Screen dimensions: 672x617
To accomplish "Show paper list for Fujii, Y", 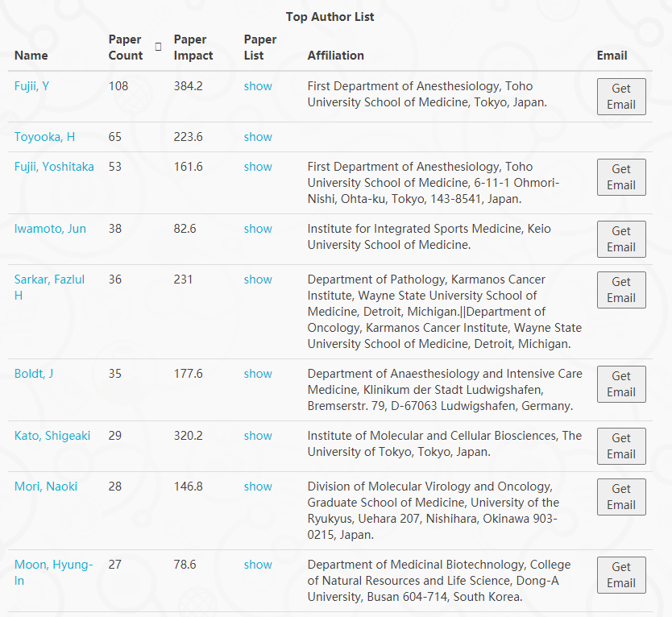I will (258, 86).
